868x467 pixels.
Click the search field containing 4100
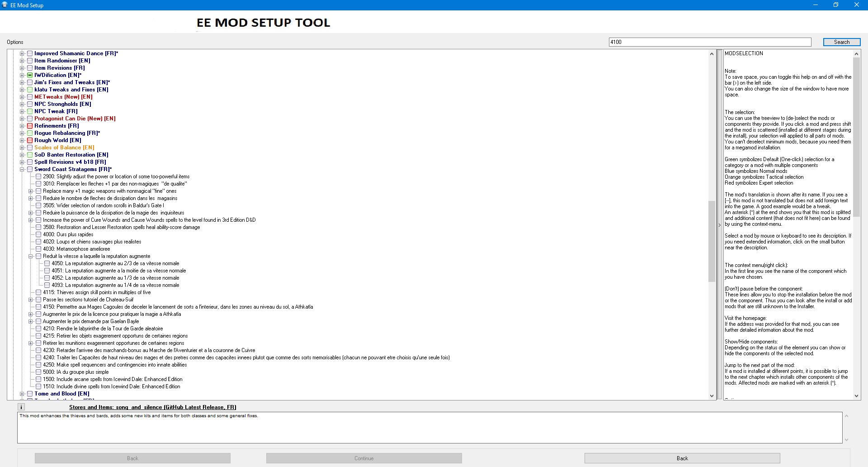coord(710,42)
